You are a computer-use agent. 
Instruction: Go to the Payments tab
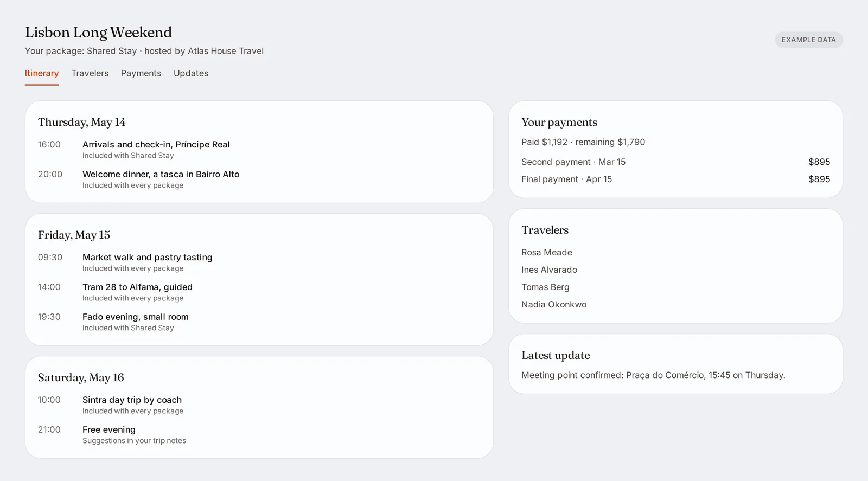coord(141,73)
